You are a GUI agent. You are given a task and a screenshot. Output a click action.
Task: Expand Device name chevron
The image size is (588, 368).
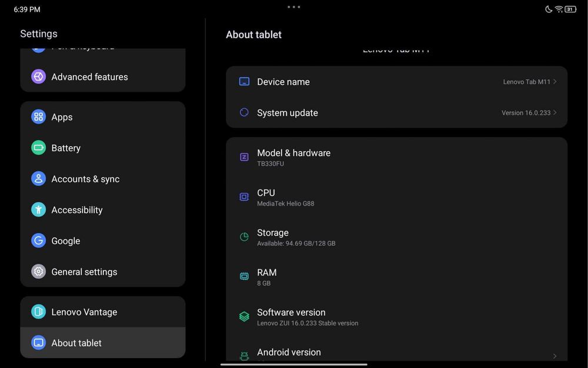tap(554, 81)
